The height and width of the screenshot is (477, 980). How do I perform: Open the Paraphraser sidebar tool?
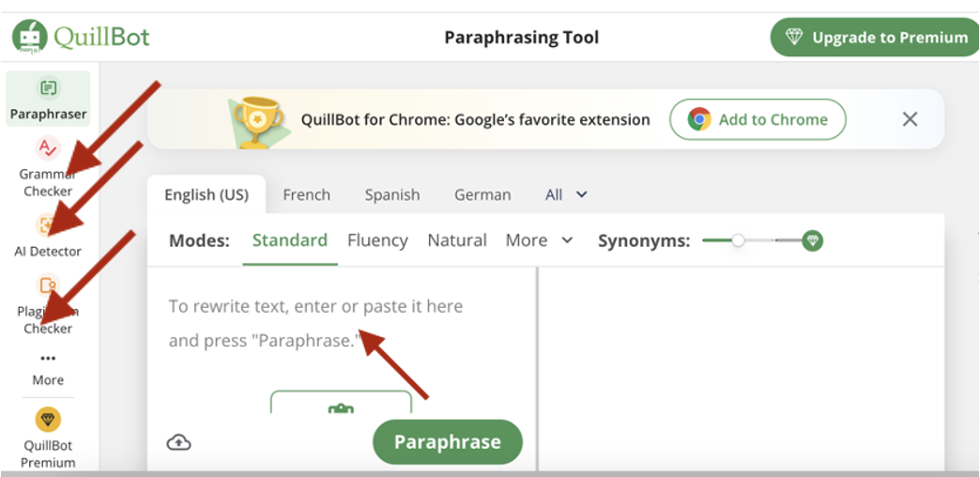click(x=48, y=99)
